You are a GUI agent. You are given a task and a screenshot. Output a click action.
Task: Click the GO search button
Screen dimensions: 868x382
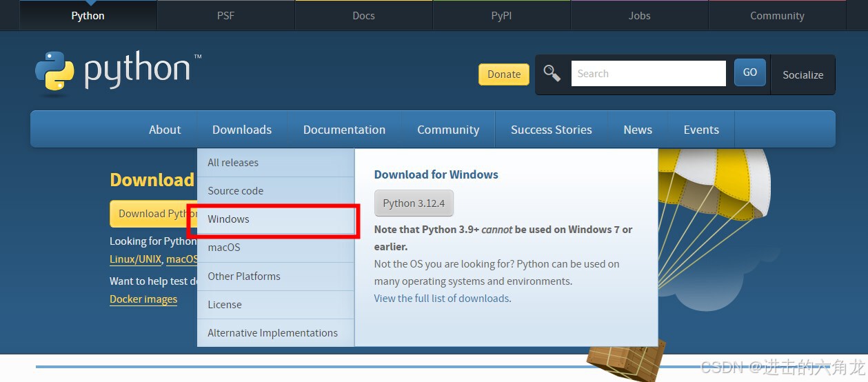750,72
